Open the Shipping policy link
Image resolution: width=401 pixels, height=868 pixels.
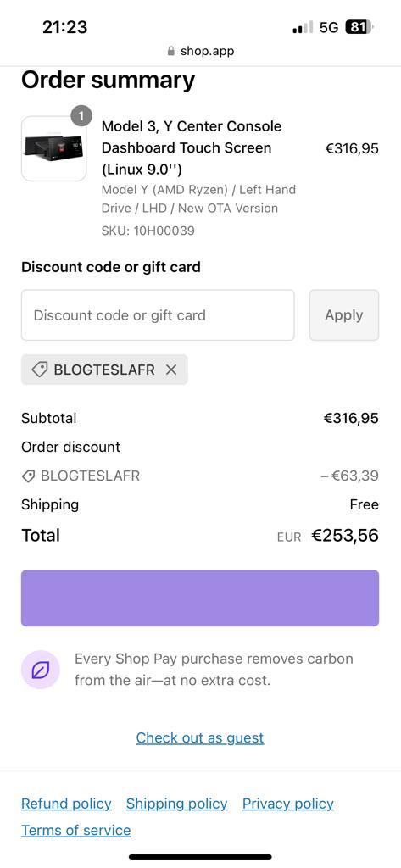point(176,804)
